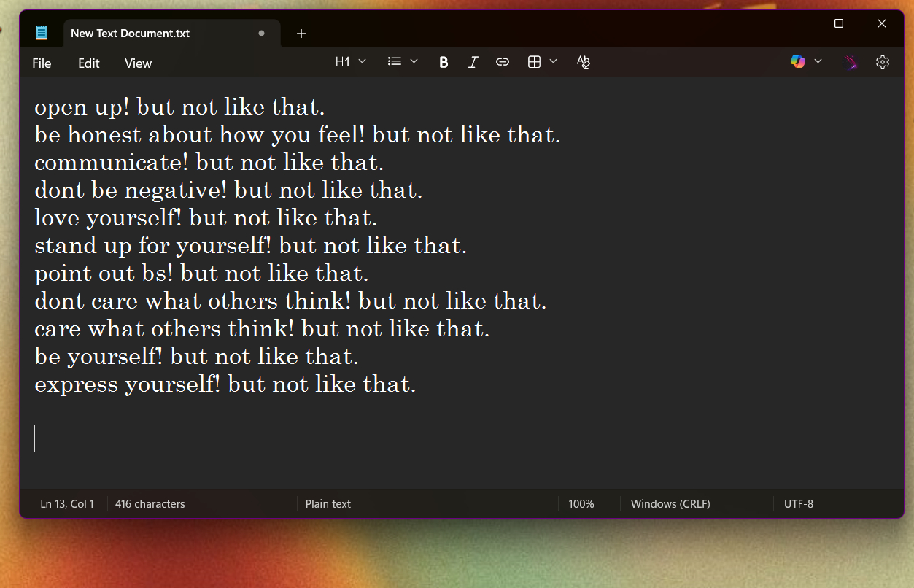Click the 100% zoom level in status bar

pos(581,504)
